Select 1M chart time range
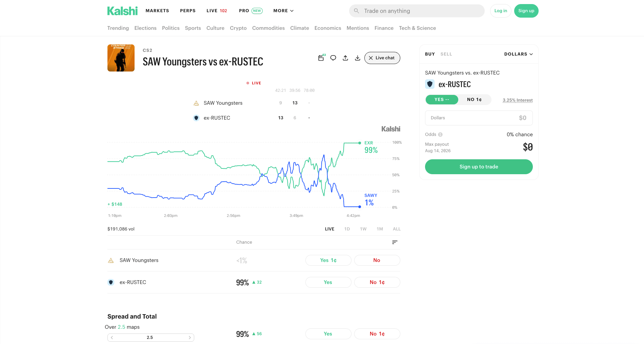The height and width of the screenshot is (344, 644). coord(380,229)
